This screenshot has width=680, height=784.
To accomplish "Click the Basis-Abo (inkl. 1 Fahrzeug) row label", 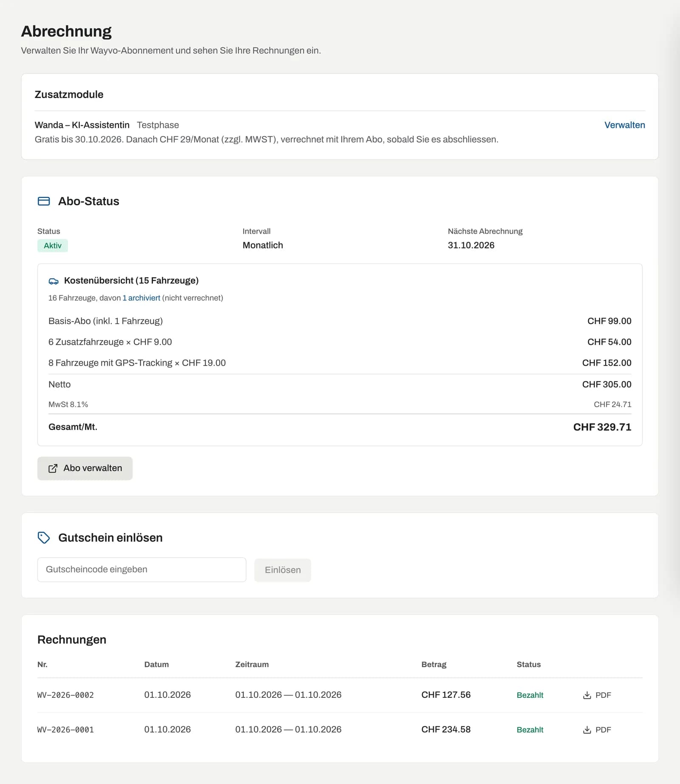I will point(105,321).
